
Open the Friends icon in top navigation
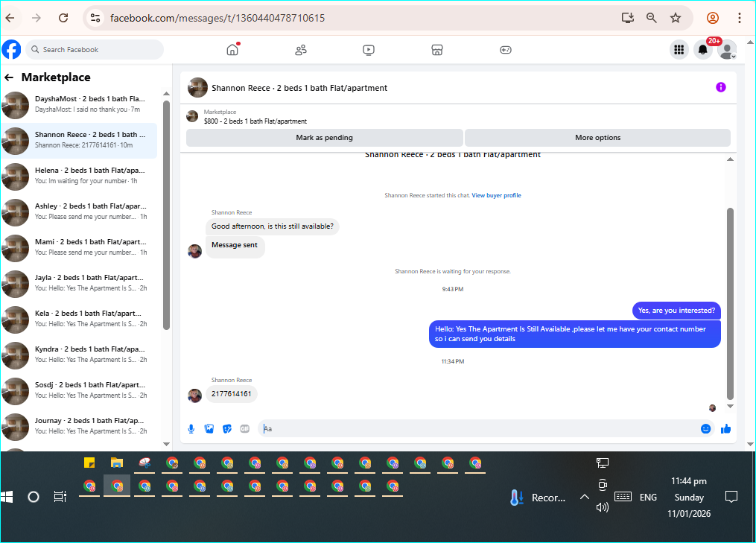(x=301, y=50)
